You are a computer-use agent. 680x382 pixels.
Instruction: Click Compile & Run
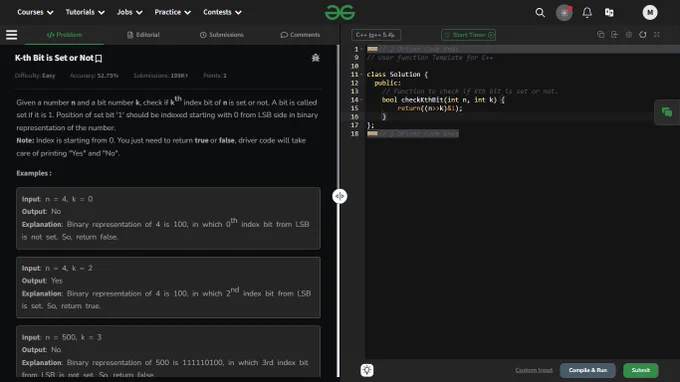[588, 370]
